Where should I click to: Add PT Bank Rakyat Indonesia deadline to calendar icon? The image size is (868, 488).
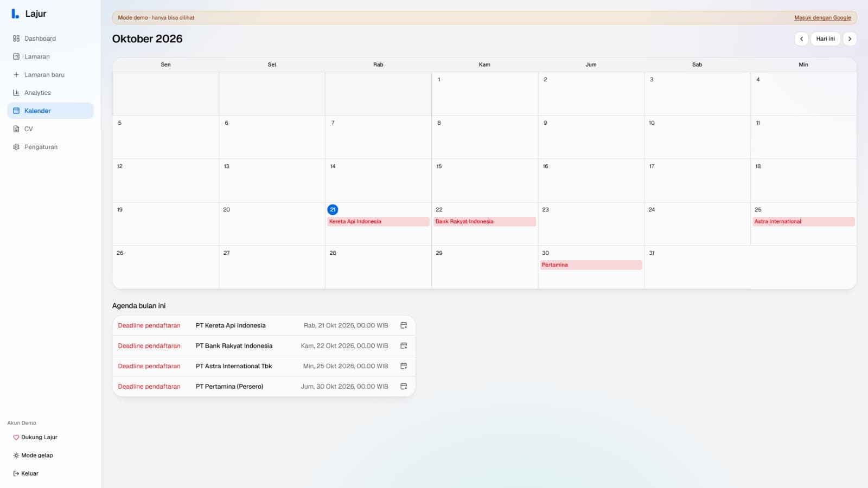[x=404, y=345]
